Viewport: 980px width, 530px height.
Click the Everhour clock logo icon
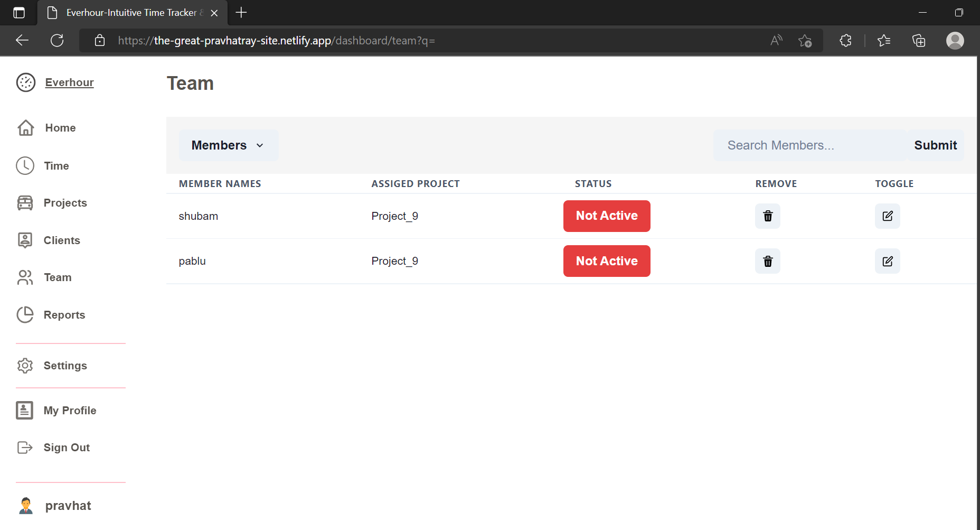pos(26,82)
